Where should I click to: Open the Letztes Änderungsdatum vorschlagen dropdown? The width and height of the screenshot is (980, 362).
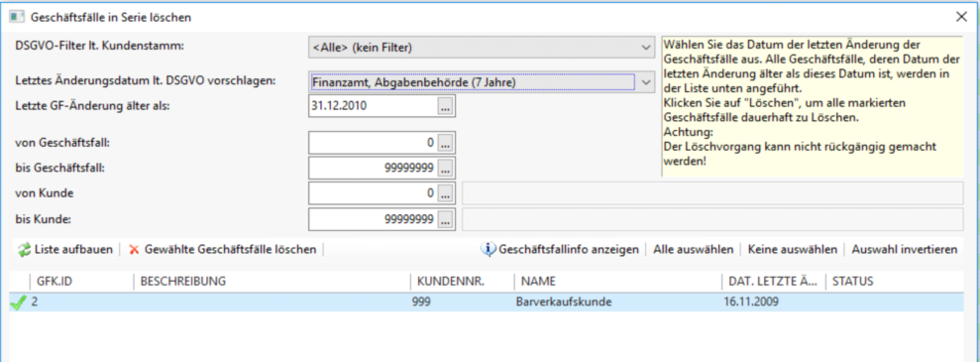click(646, 81)
